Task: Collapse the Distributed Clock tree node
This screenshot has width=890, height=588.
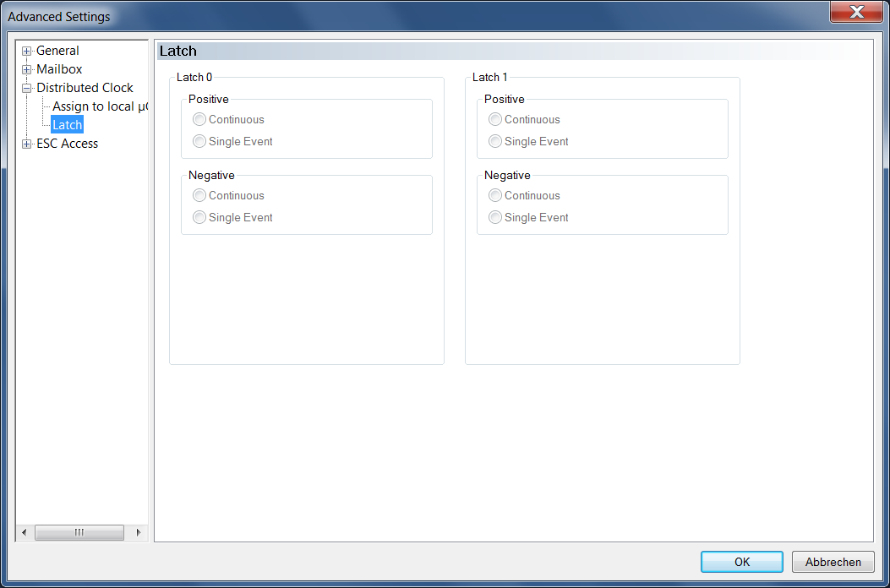Action: point(26,89)
